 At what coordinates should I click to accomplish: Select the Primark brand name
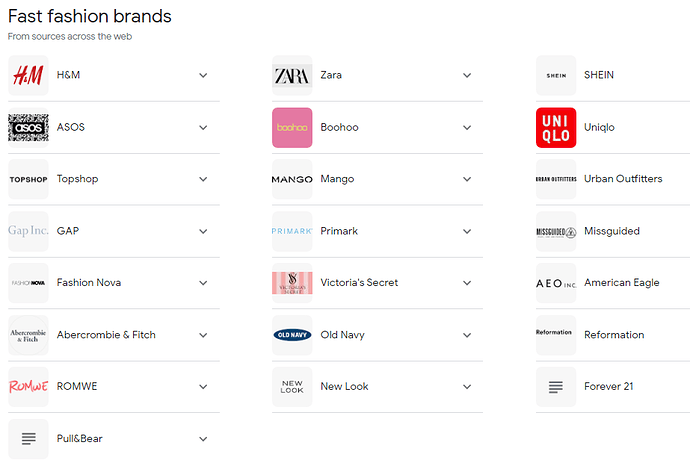point(339,231)
